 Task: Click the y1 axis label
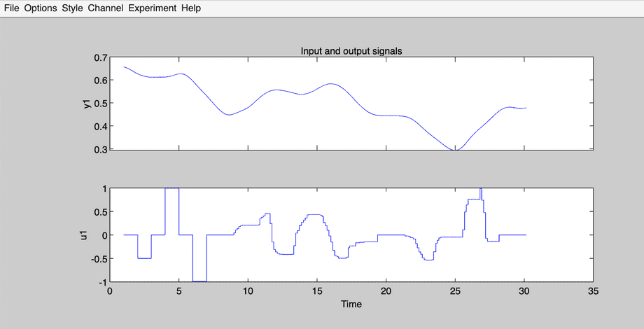pyautogui.click(x=87, y=103)
